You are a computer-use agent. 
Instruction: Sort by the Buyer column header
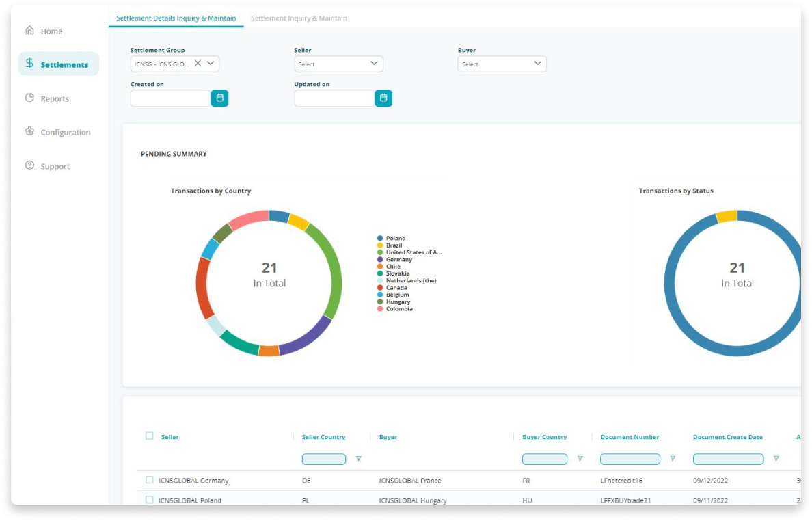click(388, 437)
